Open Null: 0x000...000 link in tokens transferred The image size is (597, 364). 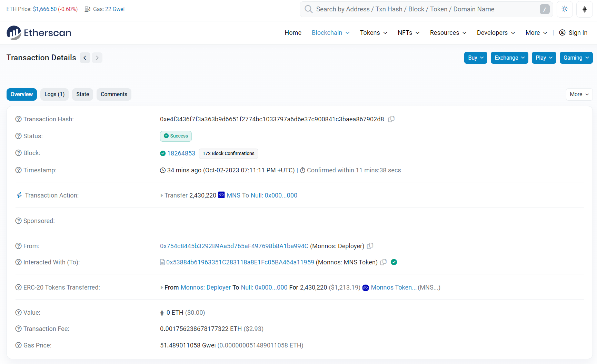264,287
